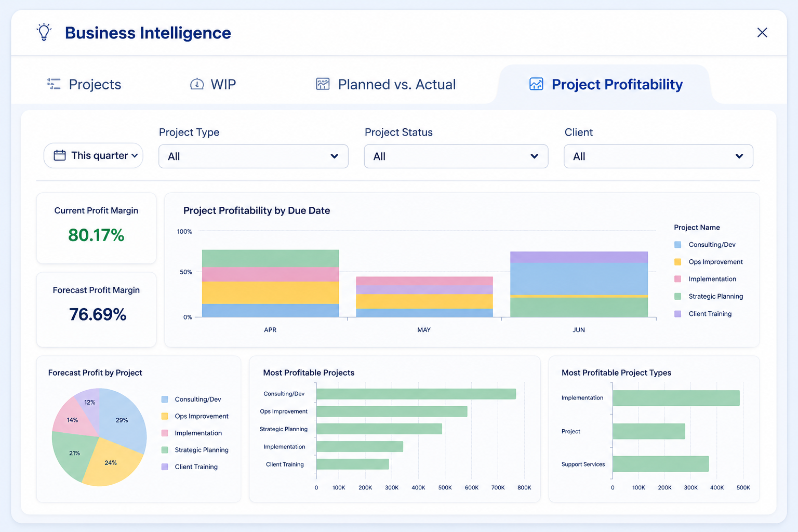
Task: Click the Planned vs. Actual chart icon
Action: click(323, 84)
